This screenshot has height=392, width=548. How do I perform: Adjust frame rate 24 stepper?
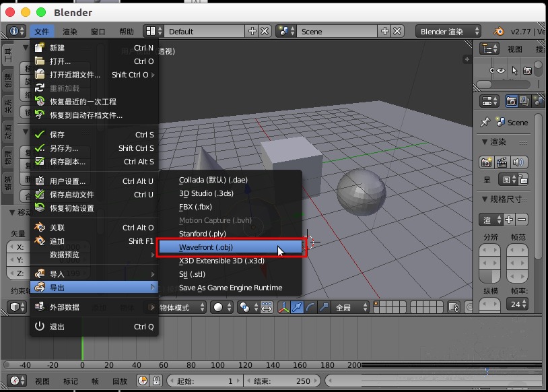tap(517, 304)
